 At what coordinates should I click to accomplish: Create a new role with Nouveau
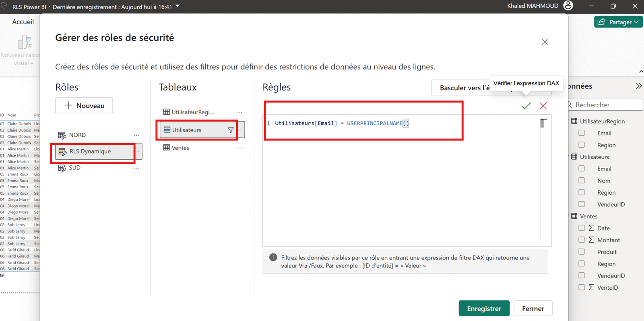84,105
